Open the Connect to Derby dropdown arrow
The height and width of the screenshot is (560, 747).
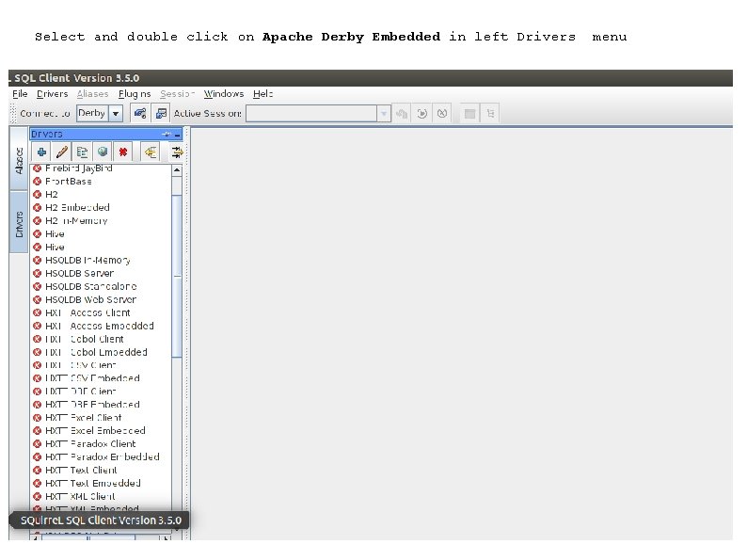pos(116,114)
